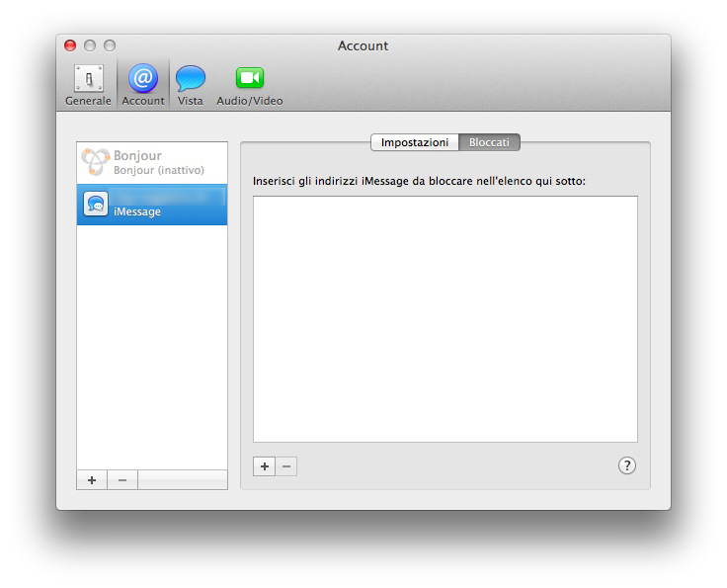Select the inactive Bonjour account
Viewport: 727px width, 588px height.
coord(152,162)
